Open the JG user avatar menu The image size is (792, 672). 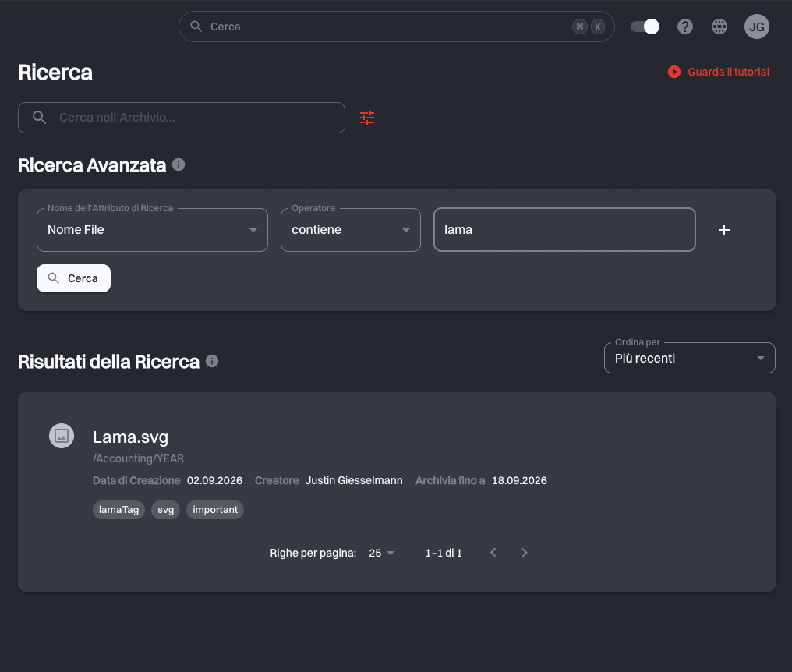tap(757, 27)
